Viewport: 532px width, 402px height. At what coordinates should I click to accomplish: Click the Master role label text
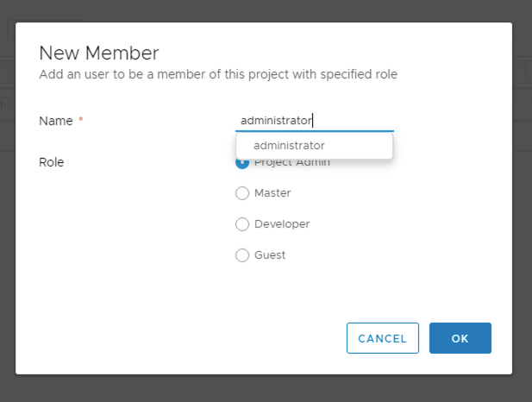(272, 193)
